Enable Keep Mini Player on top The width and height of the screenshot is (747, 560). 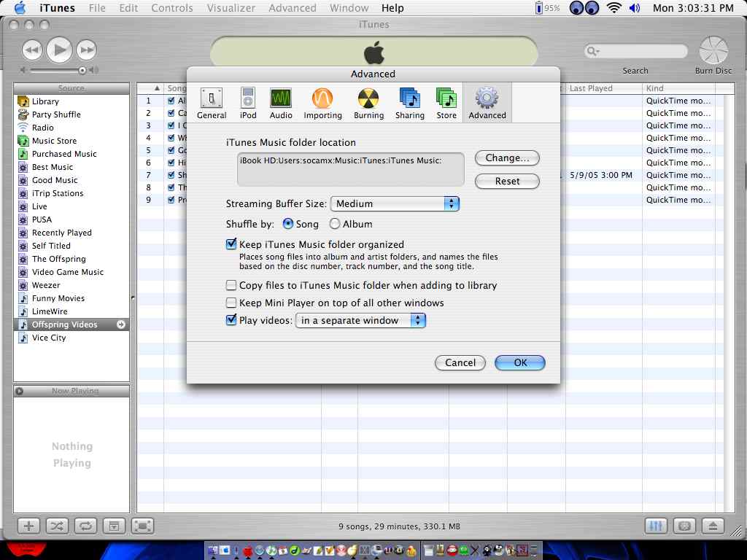coord(231,303)
